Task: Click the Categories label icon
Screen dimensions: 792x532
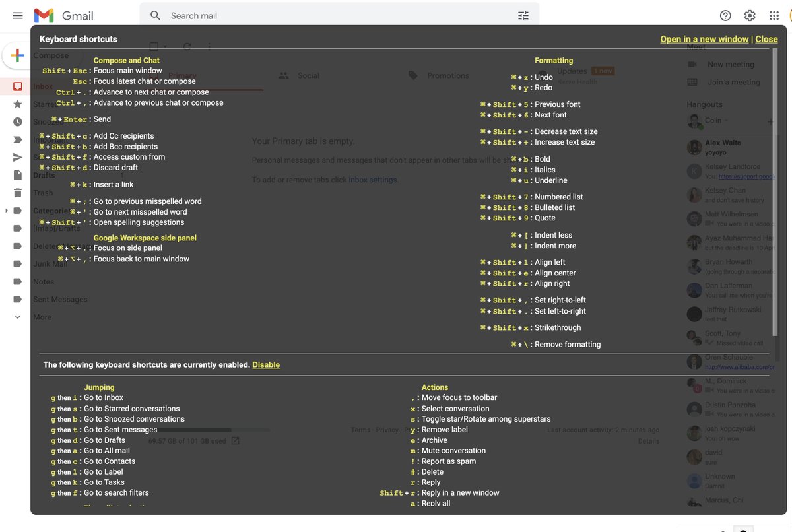Action: pyautogui.click(x=18, y=211)
